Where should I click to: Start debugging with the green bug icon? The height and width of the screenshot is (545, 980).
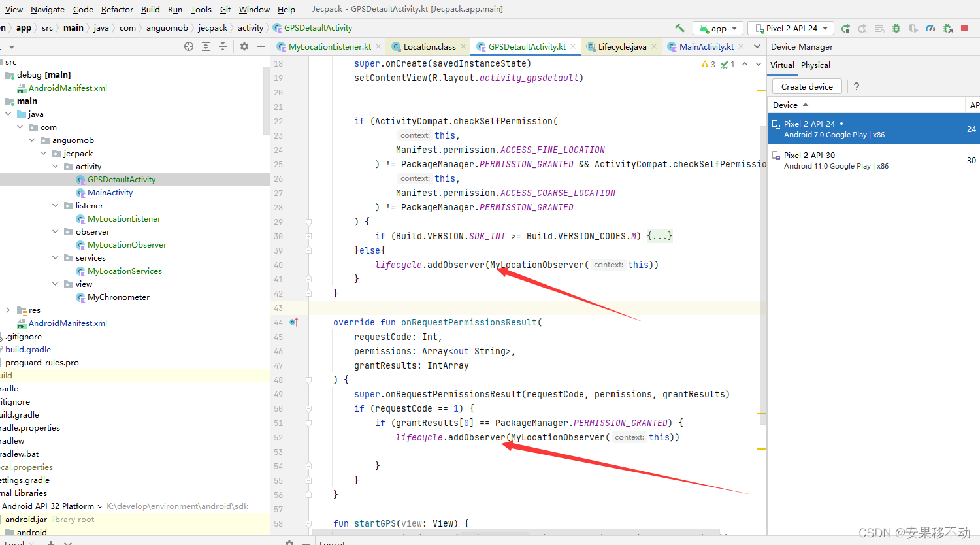tap(896, 28)
